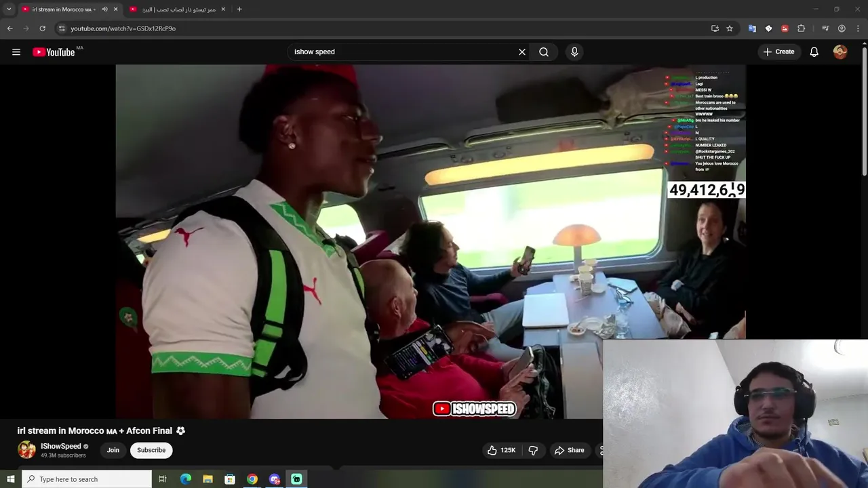Open a new browser tab

tap(239, 9)
